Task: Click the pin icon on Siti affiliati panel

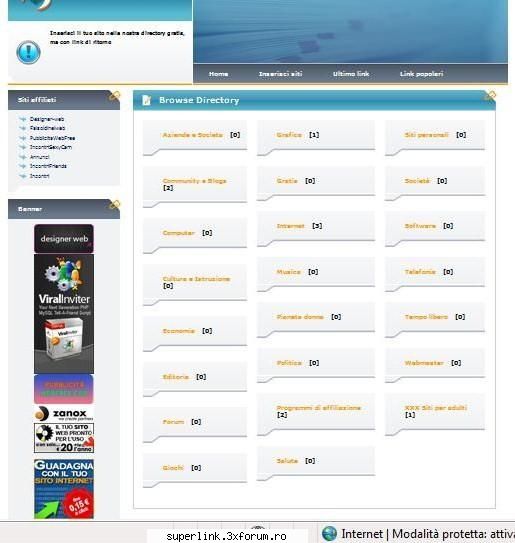Action: pyautogui.click(x=114, y=96)
